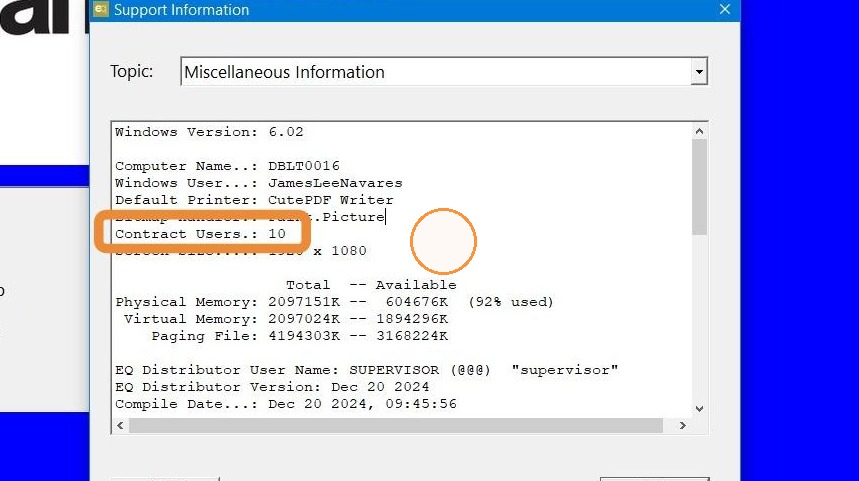Click the vertical scrollbar down arrow
This screenshot has height=481, width=859.
point(699,409)
